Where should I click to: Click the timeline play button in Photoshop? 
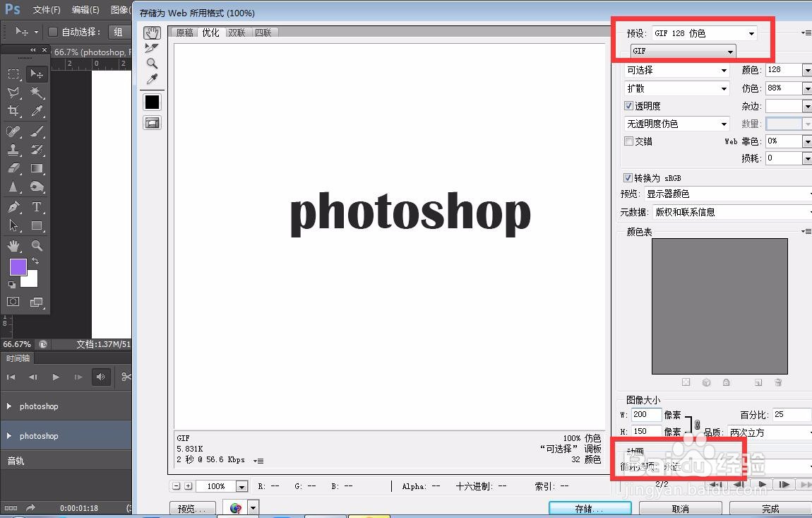tap(55, 377)
